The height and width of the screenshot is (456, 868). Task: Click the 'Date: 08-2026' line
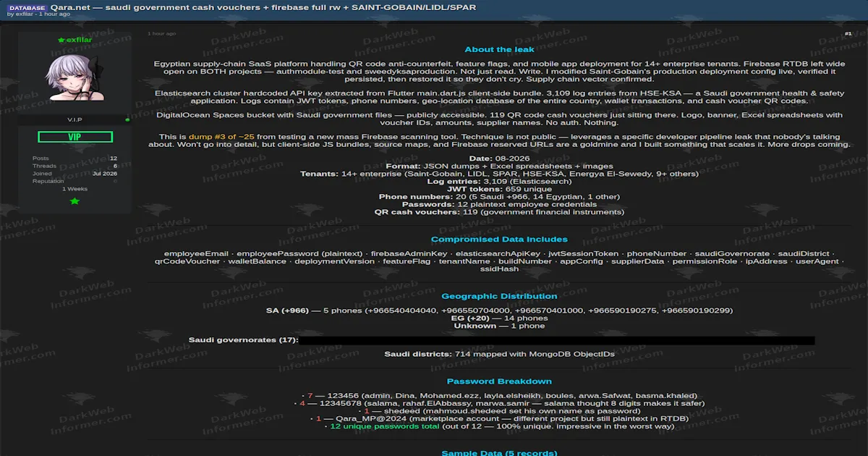tap(499, 159)
